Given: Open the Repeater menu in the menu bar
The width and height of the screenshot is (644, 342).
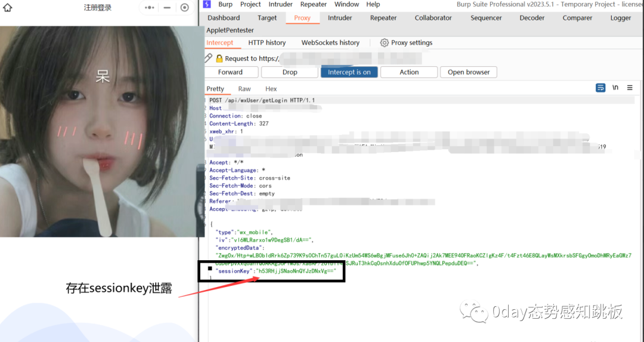Looking at the screenshot, I should (314, 4).
